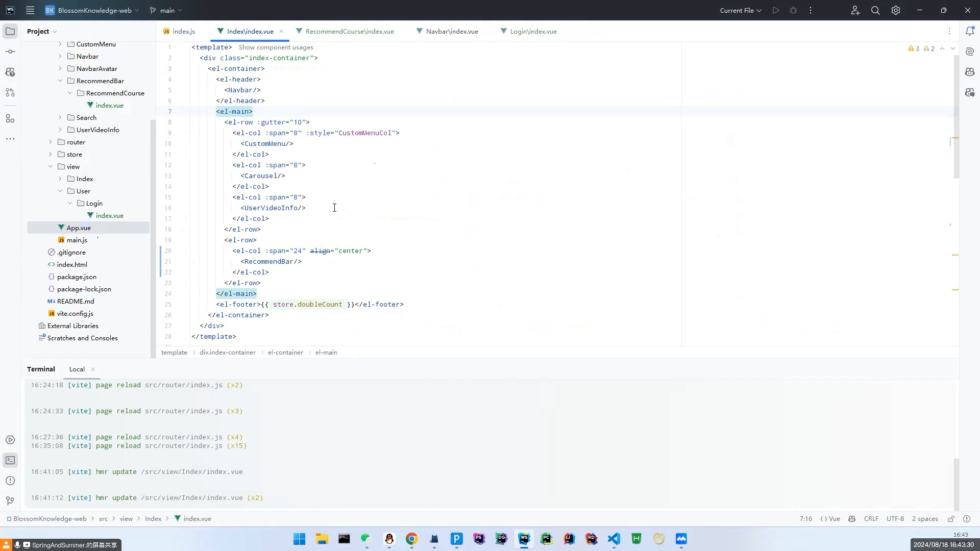Image resolution: width=980 pixels, height=551 pixels.
Task: Click the src segment in navigation bar
Action: pyautogui.click(x=103, y=519)
